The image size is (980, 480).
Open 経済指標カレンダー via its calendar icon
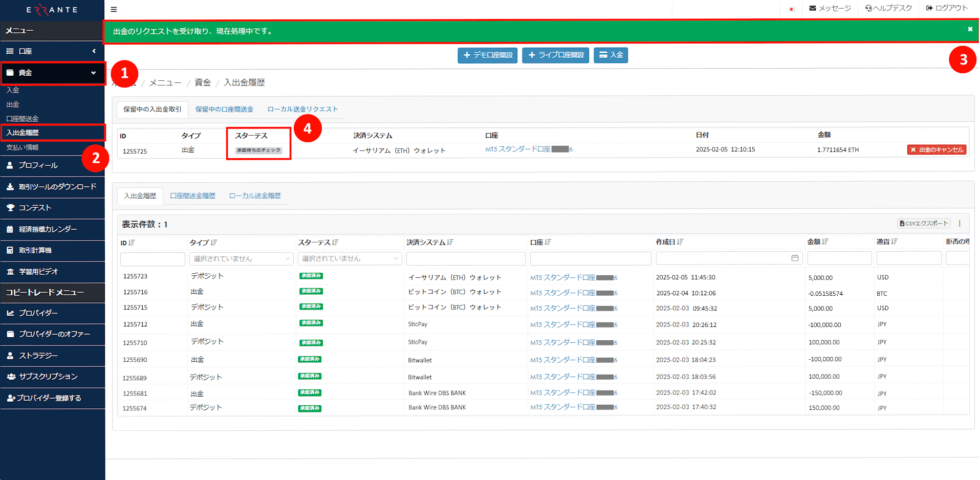point(10,229)
